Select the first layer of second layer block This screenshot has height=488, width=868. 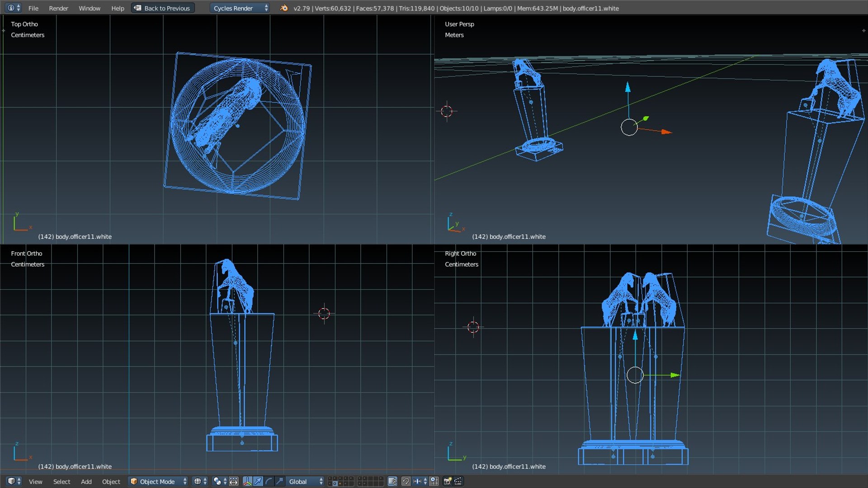point(360,478)
